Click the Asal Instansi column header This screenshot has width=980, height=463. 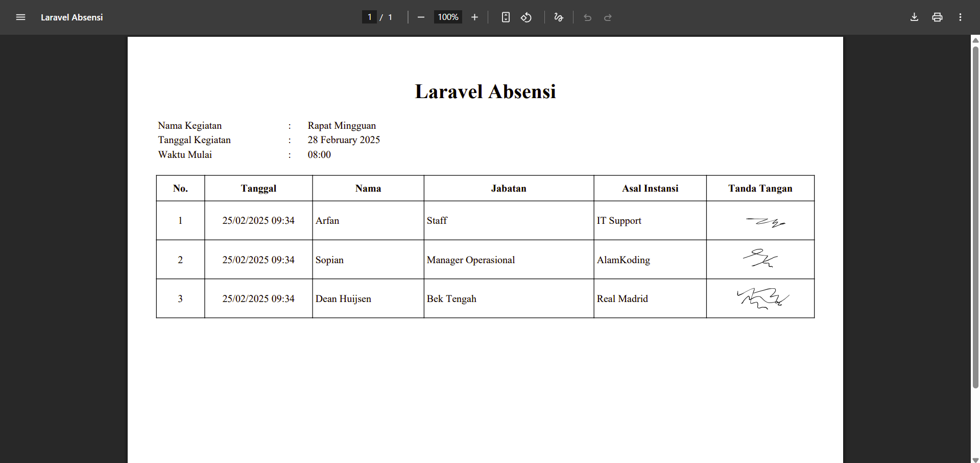(x=650, y=189)
